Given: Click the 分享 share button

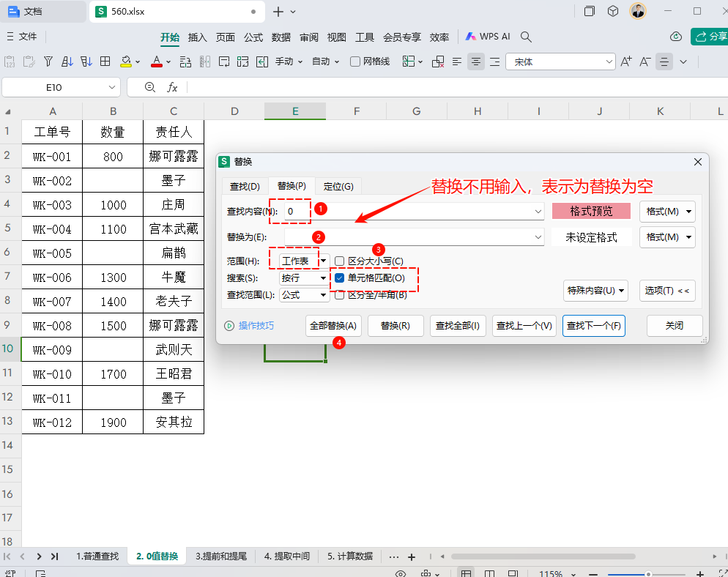Looking at the screenshot, I should 710,37.
